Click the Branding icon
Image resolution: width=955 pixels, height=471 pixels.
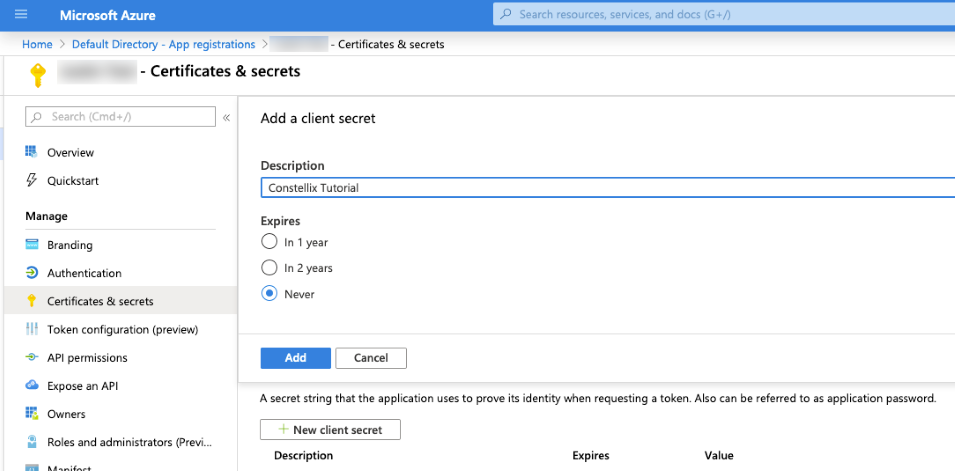point(32,245)
